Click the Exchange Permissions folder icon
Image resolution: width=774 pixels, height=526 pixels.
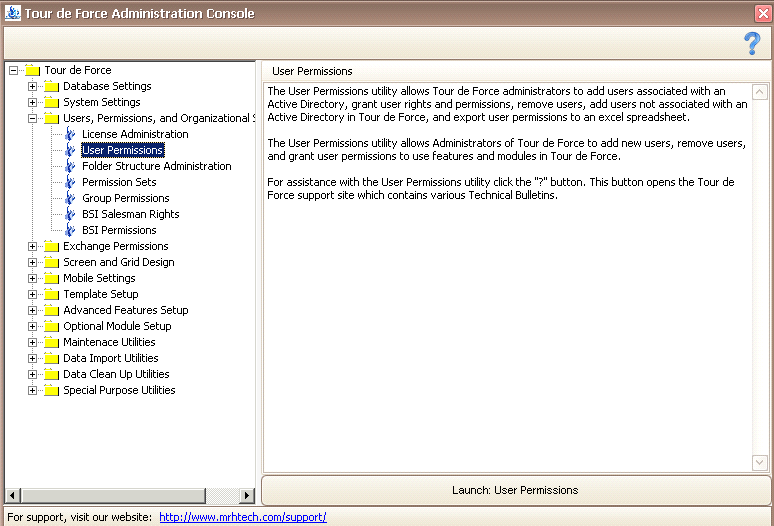pyautogui.click(x=51, y=246)
